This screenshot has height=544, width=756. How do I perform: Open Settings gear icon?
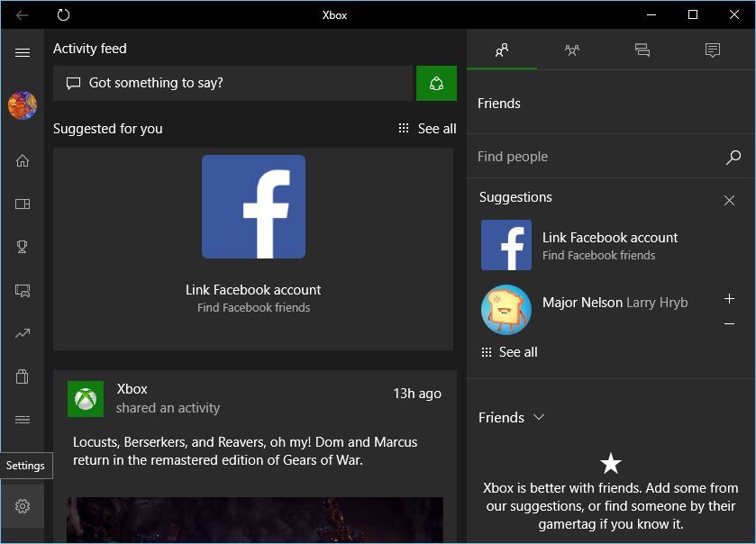coord(23,506)
